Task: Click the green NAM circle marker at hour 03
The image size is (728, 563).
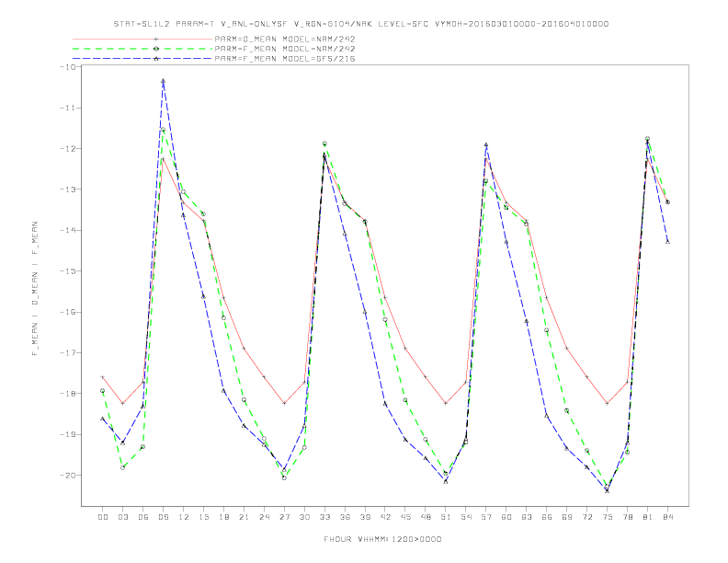Action: 122,467
